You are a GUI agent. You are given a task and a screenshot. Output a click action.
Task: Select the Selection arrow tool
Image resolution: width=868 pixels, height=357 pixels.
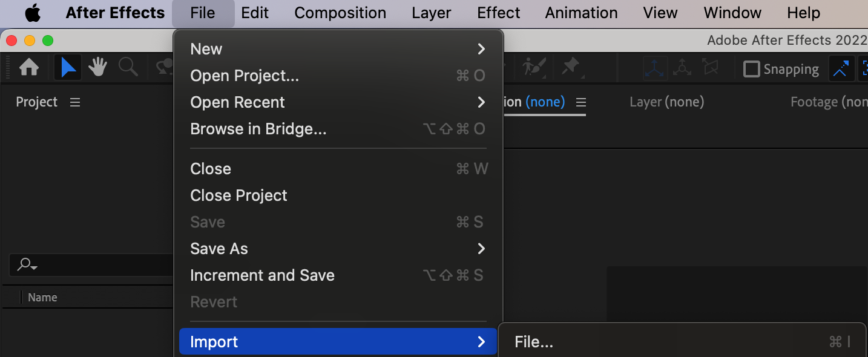(68, 68)
